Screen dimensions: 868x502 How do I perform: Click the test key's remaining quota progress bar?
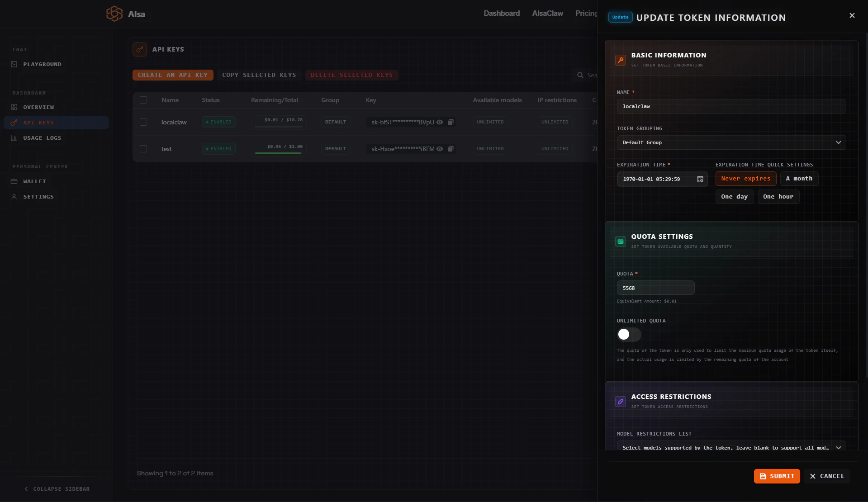279,153
